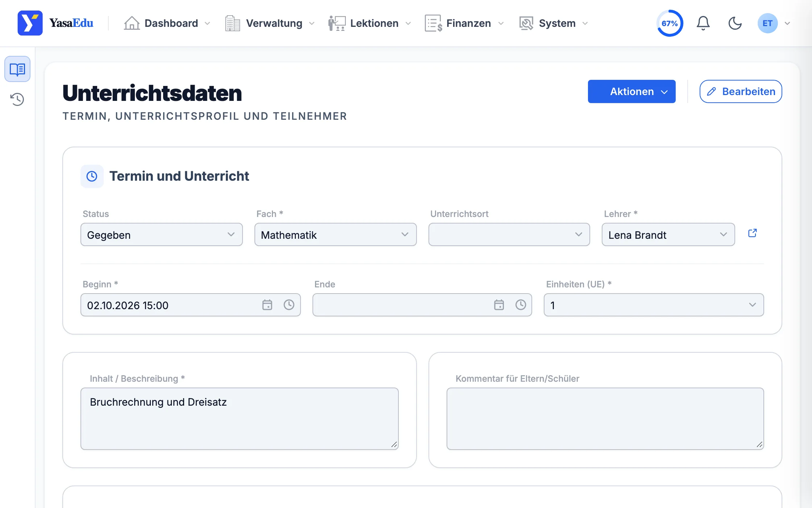Open the ET user avatar menu
812x508 pixels.
767,23
